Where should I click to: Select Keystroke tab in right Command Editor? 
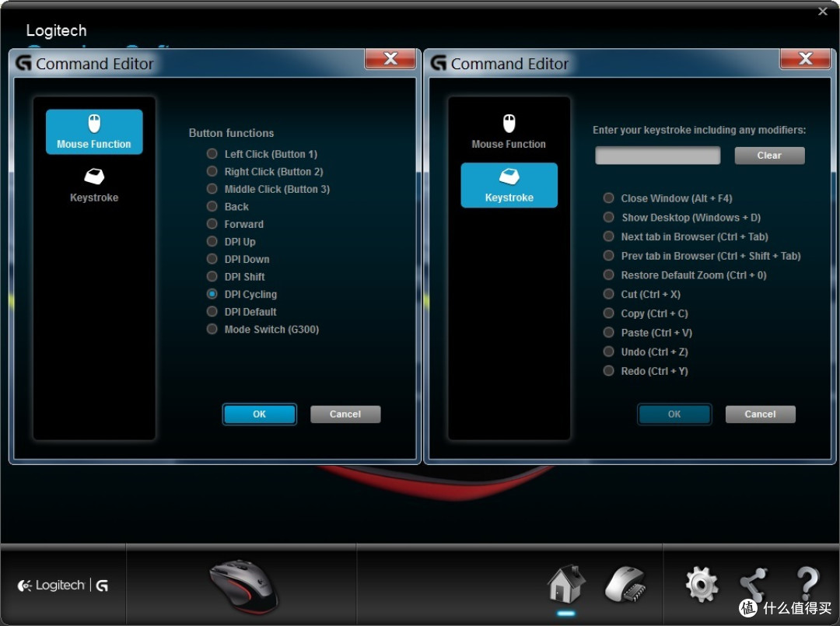pos(509,185)
